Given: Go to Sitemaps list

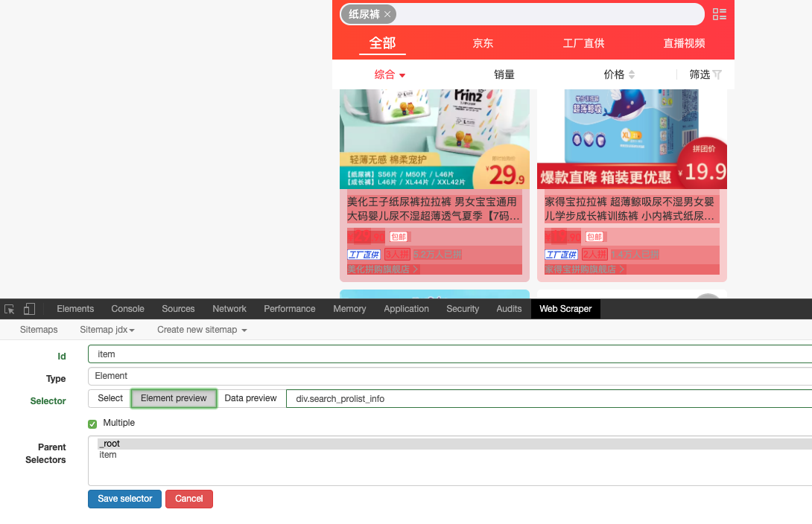Looking at the screenshot, I should [x=39, y=330].
